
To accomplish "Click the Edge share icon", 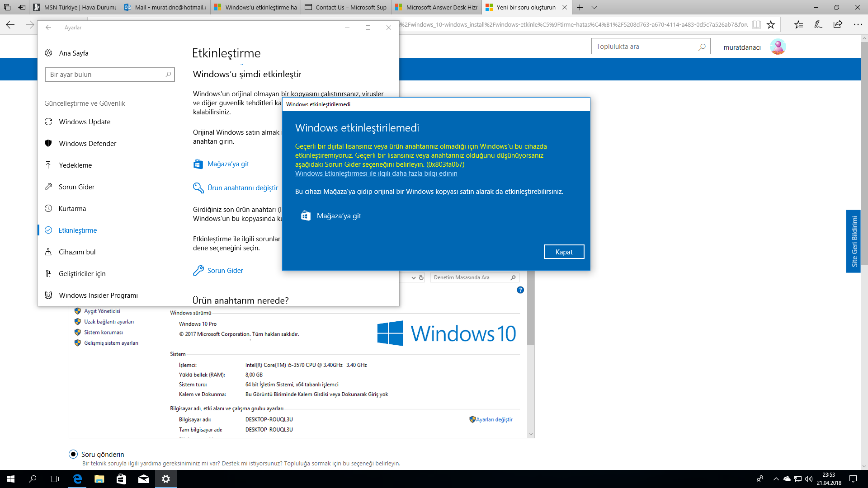I will (x=838, y=25).
